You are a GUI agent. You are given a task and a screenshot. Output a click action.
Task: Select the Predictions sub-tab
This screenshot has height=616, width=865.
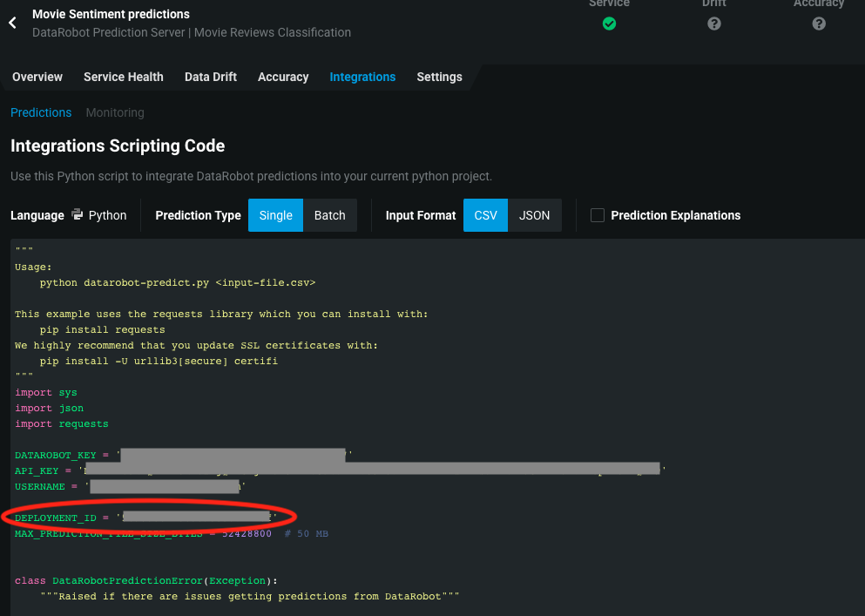(41, 112)
